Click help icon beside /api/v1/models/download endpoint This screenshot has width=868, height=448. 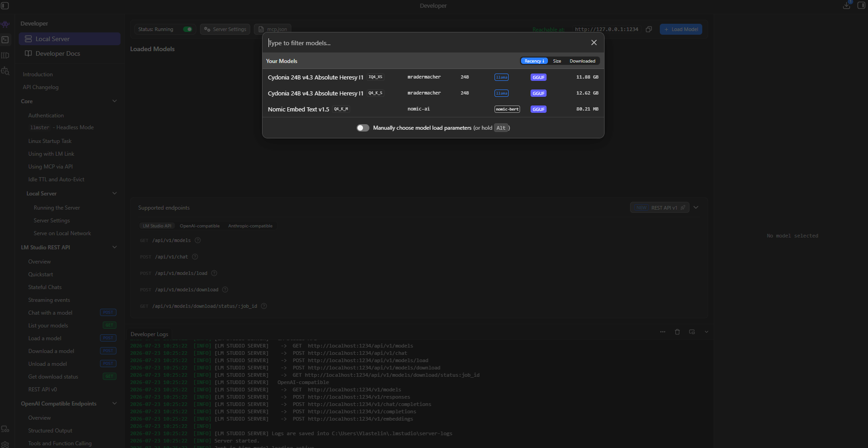point(225,290)
